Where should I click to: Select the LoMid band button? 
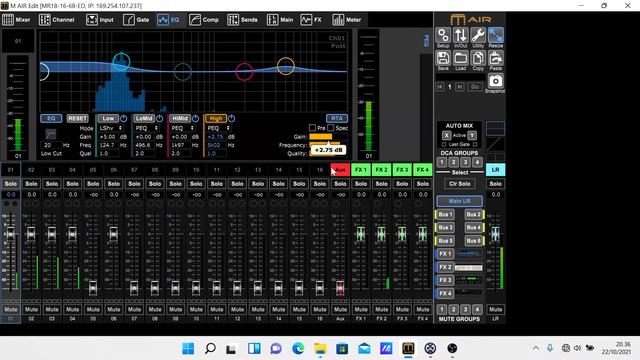pyautogui.click(x=144, y=118)
